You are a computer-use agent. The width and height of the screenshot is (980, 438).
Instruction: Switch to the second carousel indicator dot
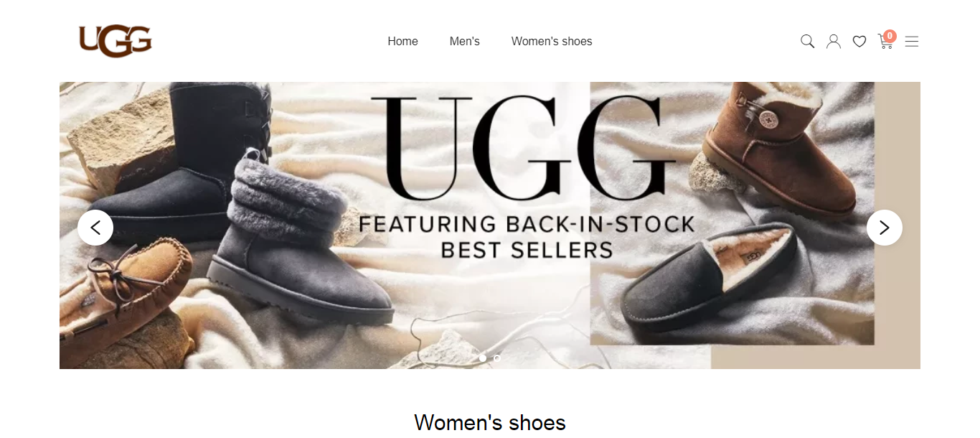[497, 358]
